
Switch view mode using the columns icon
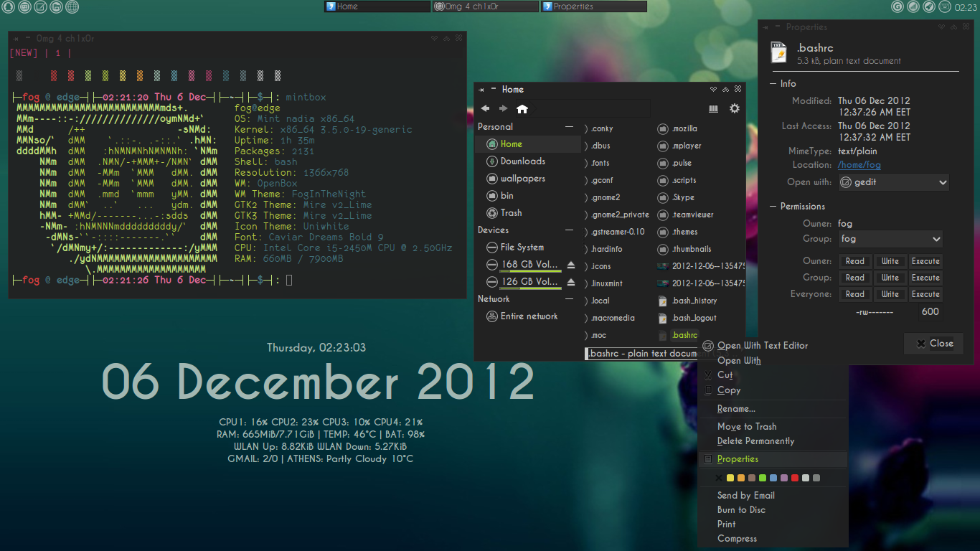[x=713, y=109]
